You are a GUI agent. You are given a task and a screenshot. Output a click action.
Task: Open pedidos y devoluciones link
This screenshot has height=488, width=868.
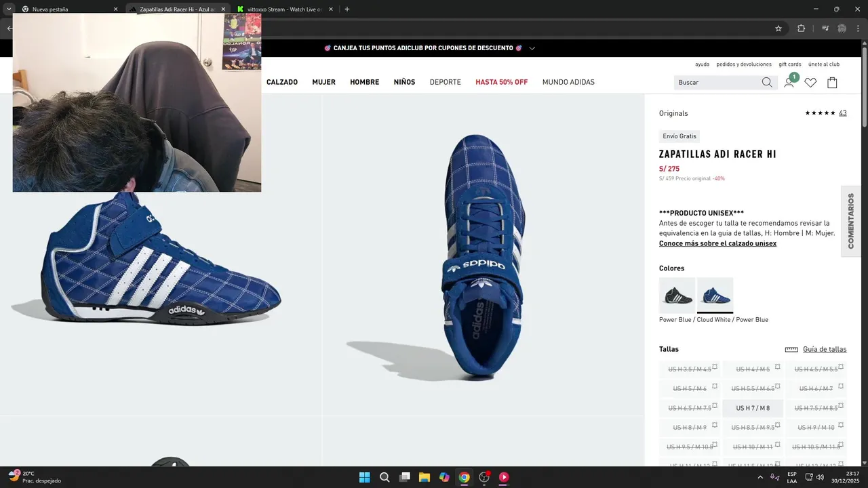(x=744, y=64)
